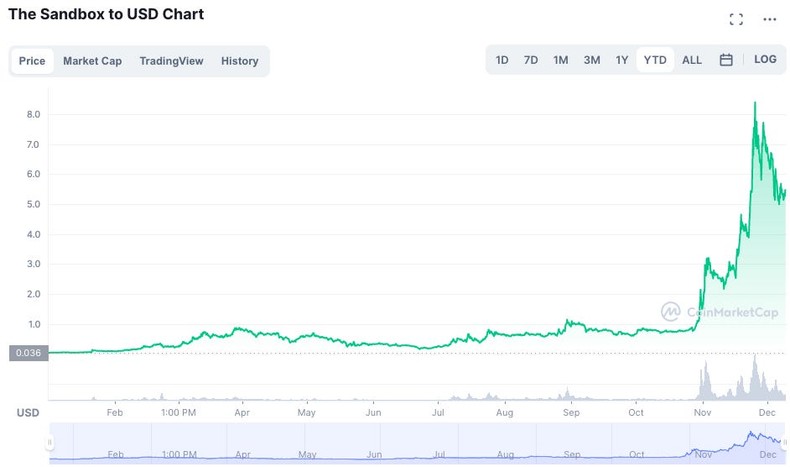The image size is (790, 467).
Task: Set chart range to 1Y
Action: (x=622, y=60)
